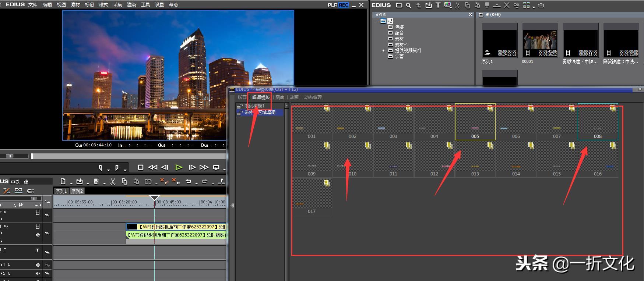This screenshot has width=644, height=281.
Task: Search the bin with magnifier icon
Action: click(x=409, y=5)
